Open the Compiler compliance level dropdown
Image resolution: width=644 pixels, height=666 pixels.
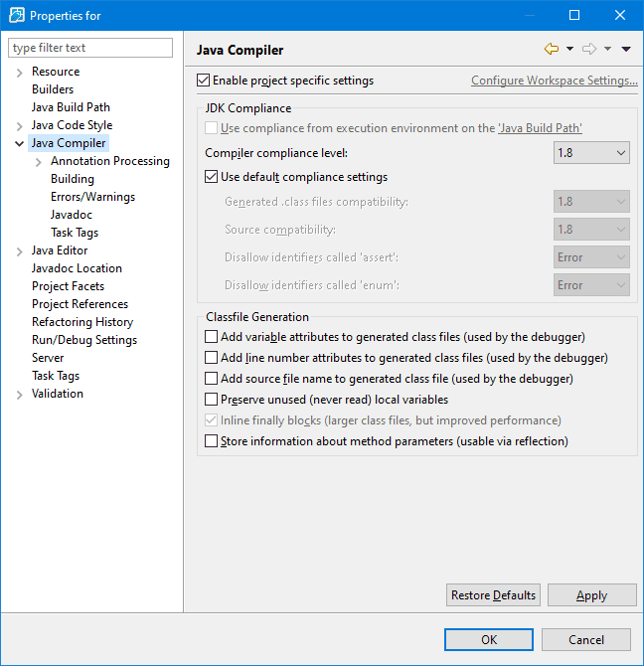coord(591,153)
